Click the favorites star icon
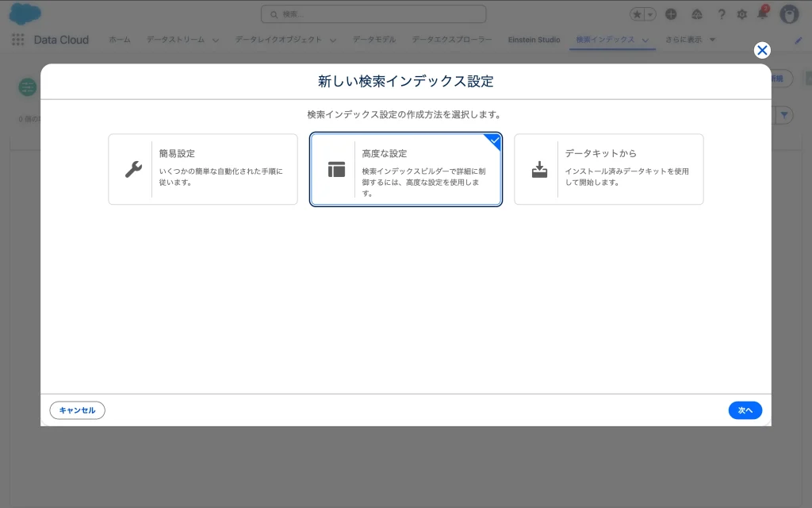The image size is (812, 508). click(638, 14)
